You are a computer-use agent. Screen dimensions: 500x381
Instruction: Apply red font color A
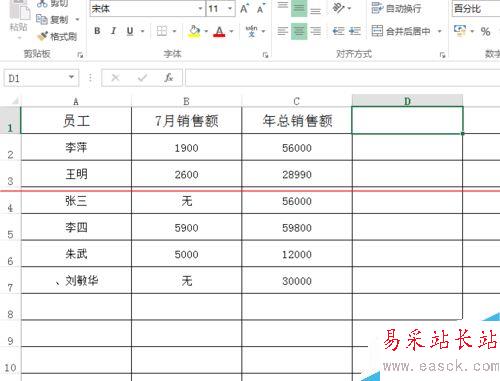219,31
